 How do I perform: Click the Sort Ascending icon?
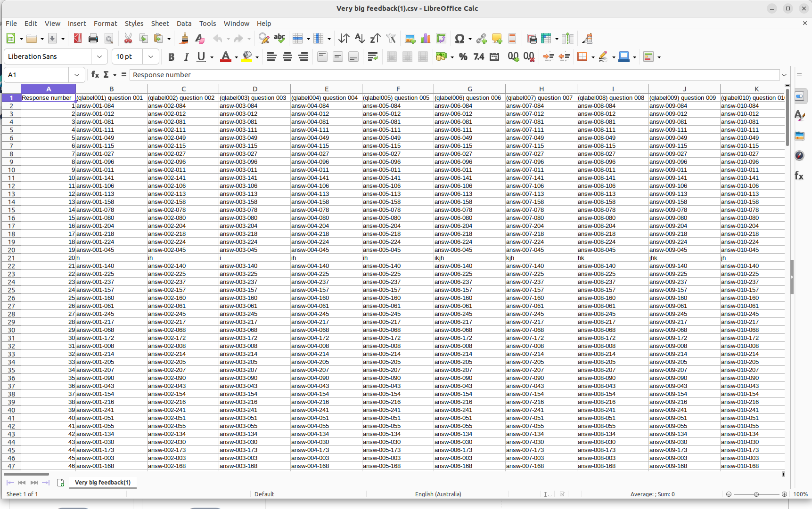pyautogui.click(x=360, y=39)
